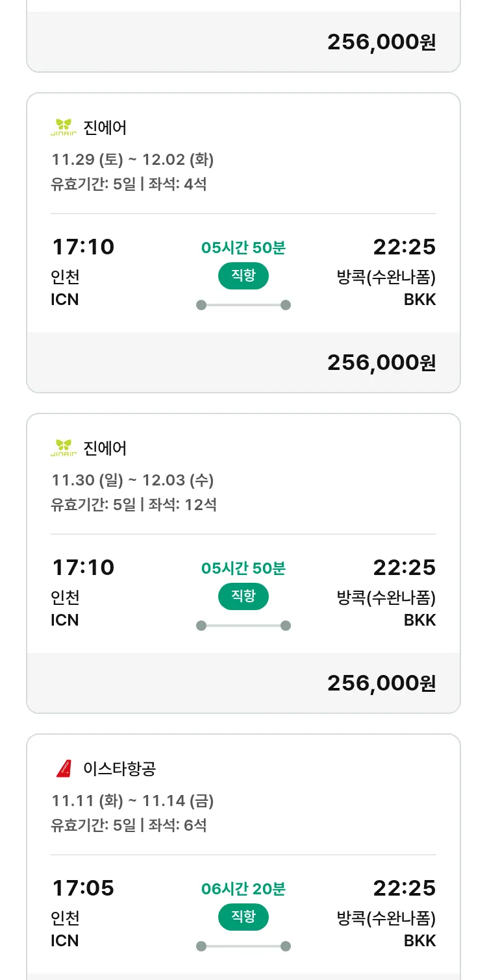Screen dimensions: 487x980
Task: Select 256,000원 price for 11.29 Jin Air flight
Action: pos(381,363)
